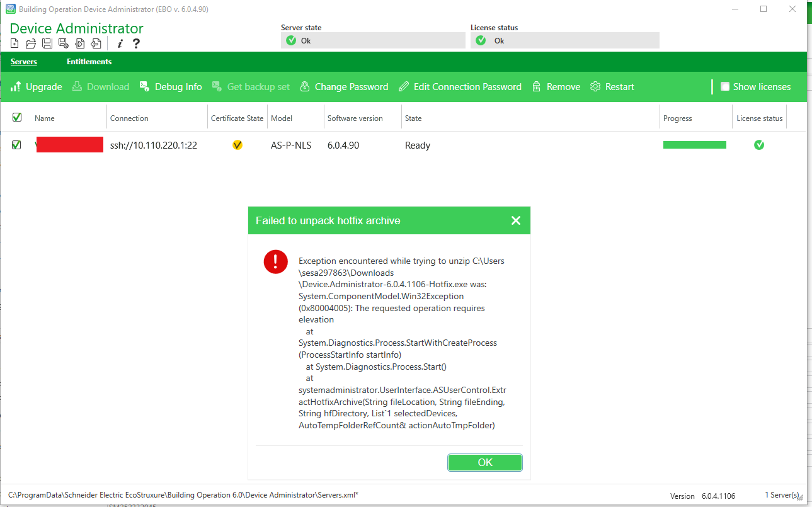Viewport: 812px width, 507px height.
Task: Switch to the Entitlements tab
Action: (x=89, y=62)
